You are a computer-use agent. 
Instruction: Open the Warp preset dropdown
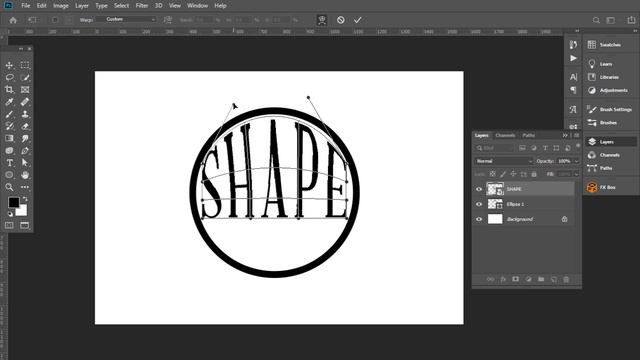[127, 20]
